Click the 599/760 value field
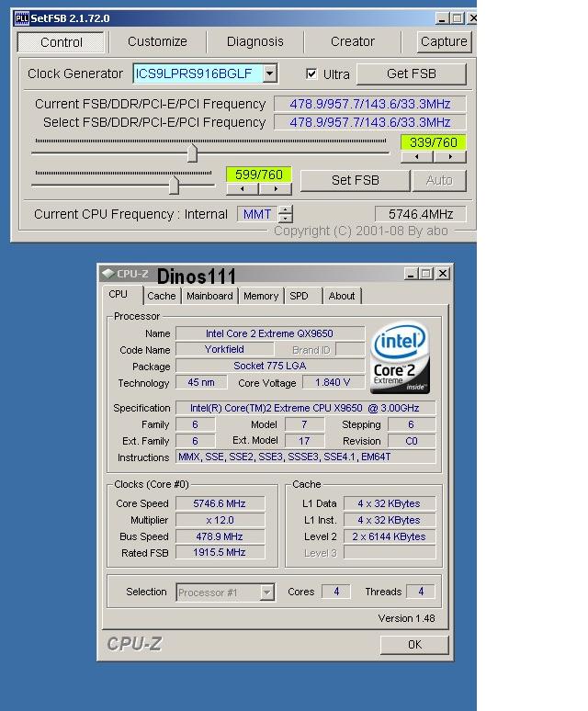This screenshot has height=711, width=588. pyautogui.click(x=259, y=175)
